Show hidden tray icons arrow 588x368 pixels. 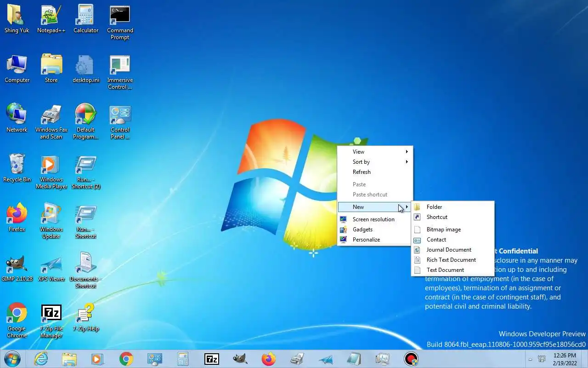(531, 359)
